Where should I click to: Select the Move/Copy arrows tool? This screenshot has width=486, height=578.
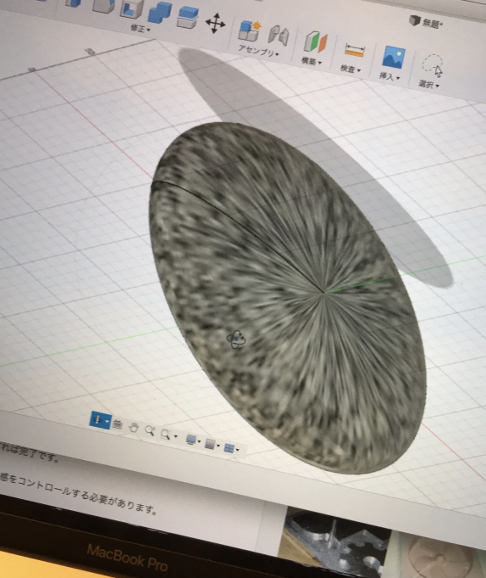[215, 23]
